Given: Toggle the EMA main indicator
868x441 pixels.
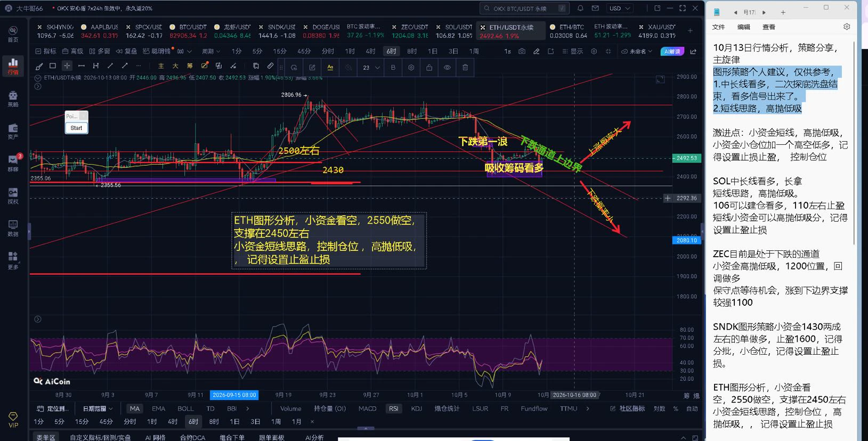Looking at the screenshot, I should coord(158,409).
